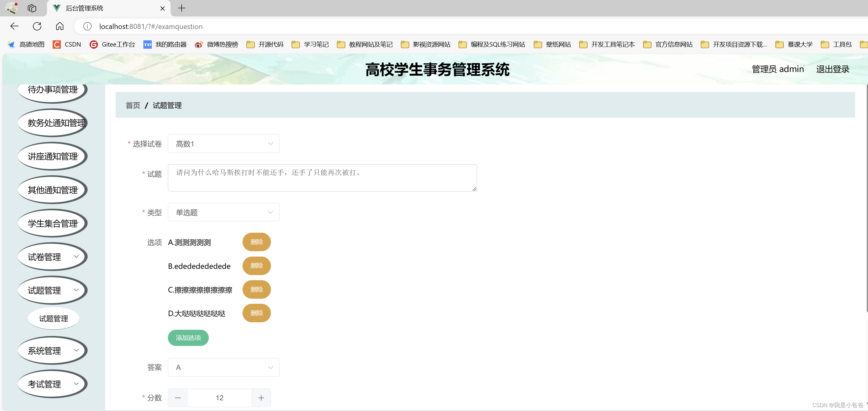Open the 答案 dropdown showing A

(x=223, y=367)
